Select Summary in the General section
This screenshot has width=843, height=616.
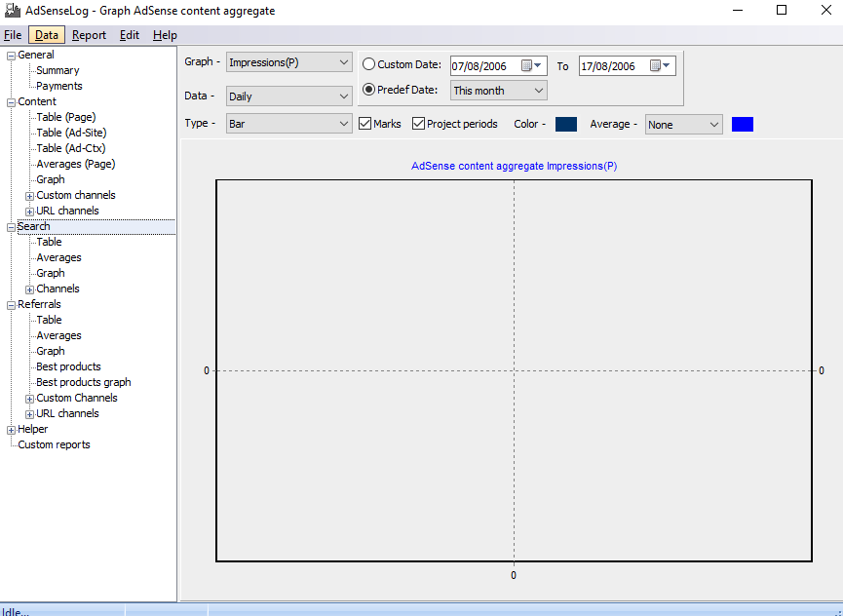pyautogui.click(x=57, y=70)
